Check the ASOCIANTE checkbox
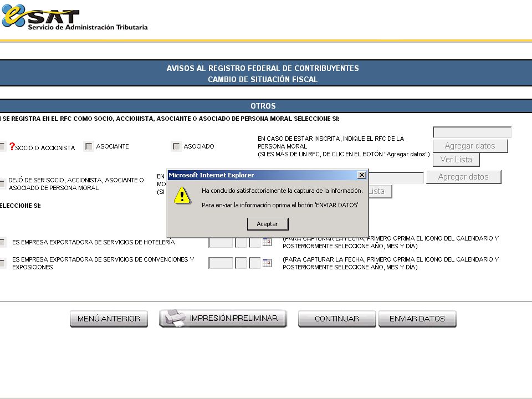The width and height of the screenshot is (532, 399). (89, 146)
